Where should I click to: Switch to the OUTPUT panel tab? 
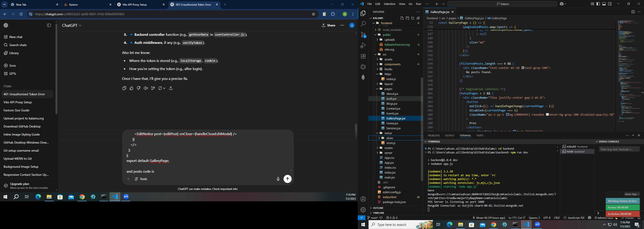[x=450, y=136]
